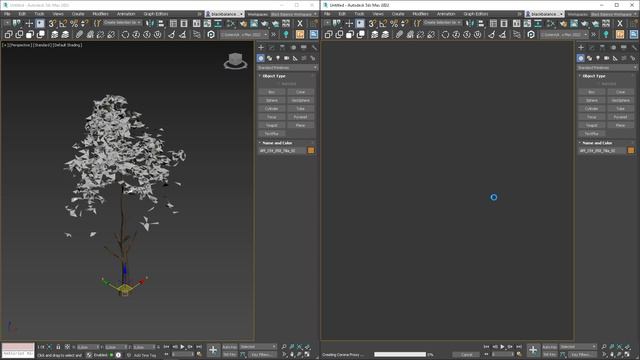This screenshot has height=360, width=640.
Task: Open Standard Primitives dropdown in right window
Action: (607, 67)
